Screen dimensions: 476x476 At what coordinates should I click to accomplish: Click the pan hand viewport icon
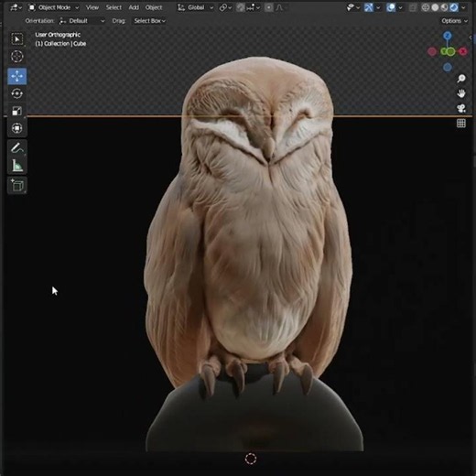click(461, 93)
